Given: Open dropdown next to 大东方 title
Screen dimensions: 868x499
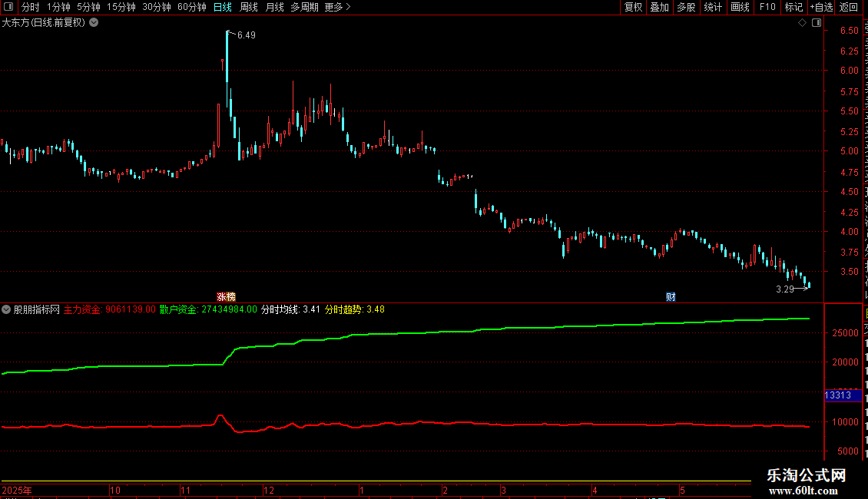Looking at the screenshot, I should click(94, 23).
